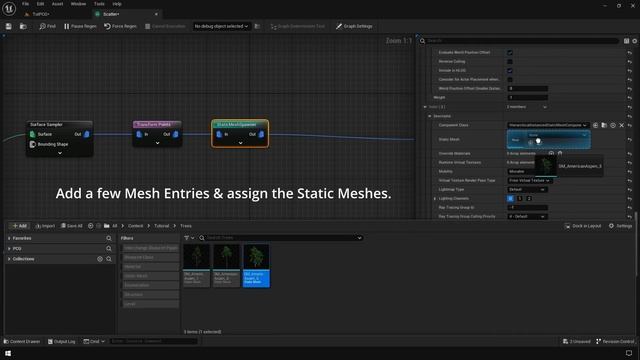Click the Bounding Shape pin on Surface Sampler
This screenshot has width=640, height=360.
(33, 144)
